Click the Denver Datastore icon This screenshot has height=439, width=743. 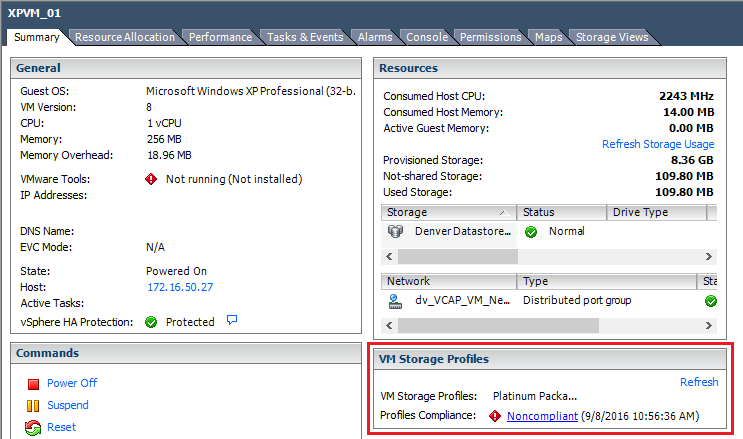pyautogui.click(x=395, y=231)
